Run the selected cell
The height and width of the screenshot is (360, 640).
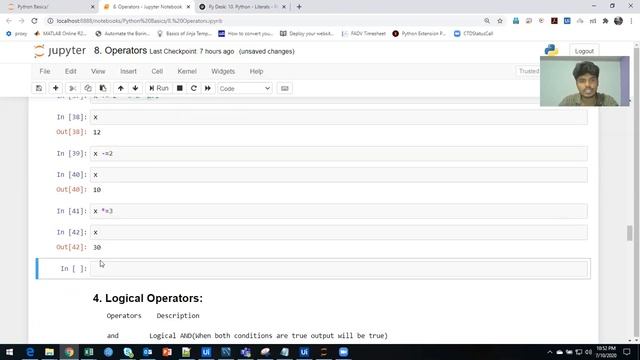(159, 88)
